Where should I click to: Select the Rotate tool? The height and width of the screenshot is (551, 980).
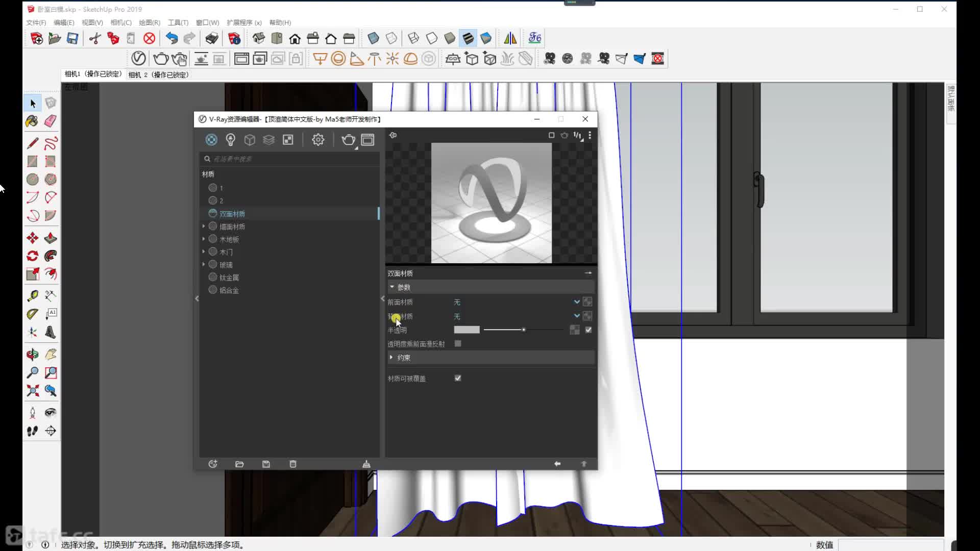pyautogui.click(x=32, y=256)
